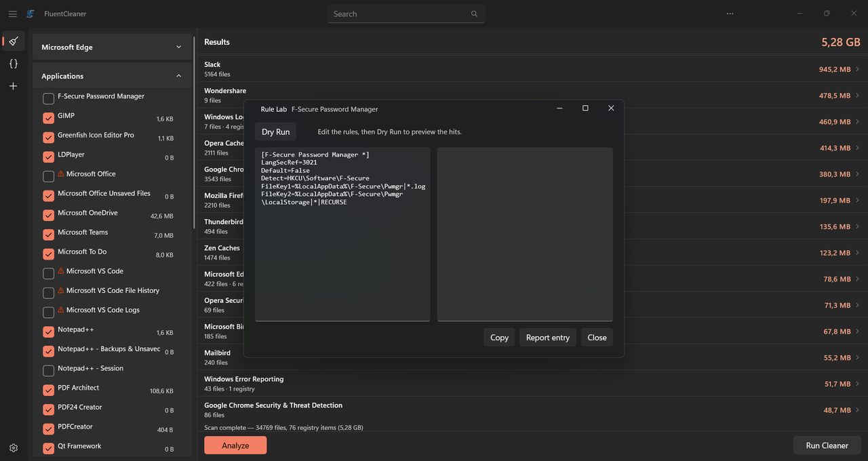Maximize the Rule Lab dialog
Screen dimensions: 868x461
[x=585, y=108]
